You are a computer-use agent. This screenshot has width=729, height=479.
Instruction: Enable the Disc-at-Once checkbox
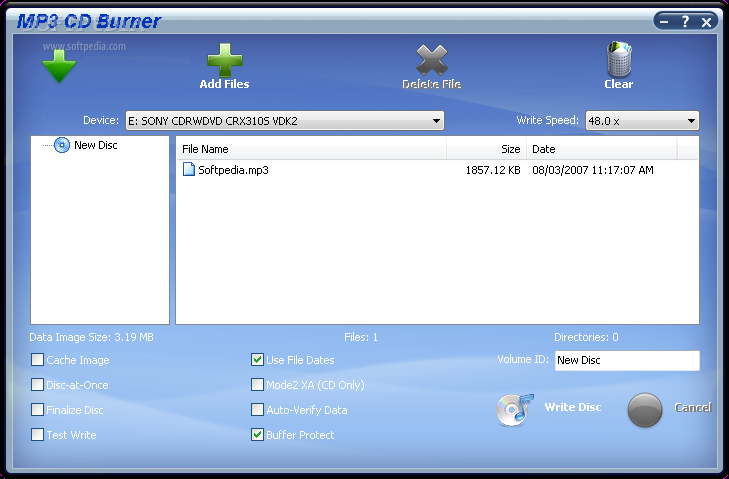tap(37, 385)
